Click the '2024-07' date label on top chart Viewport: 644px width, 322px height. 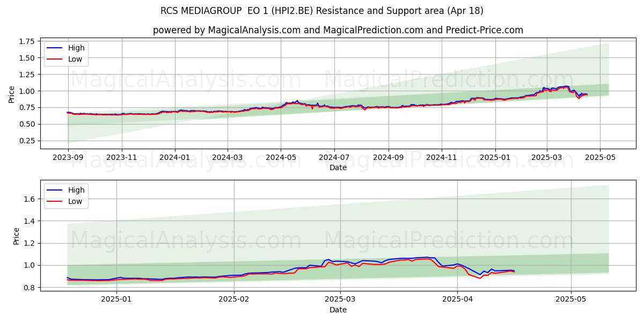[x=334, y=158]
